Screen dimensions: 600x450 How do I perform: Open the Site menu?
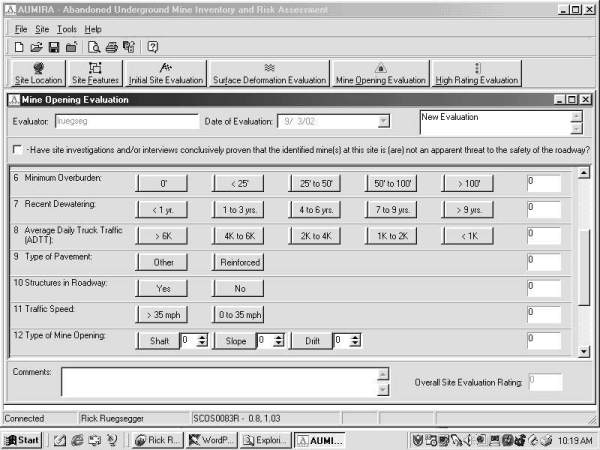click(42, 29)
